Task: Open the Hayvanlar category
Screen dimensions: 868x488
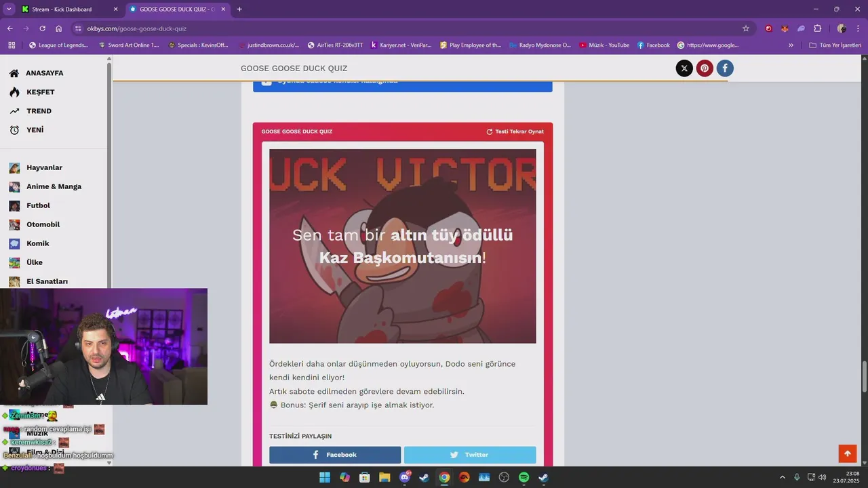Action: 44,167
